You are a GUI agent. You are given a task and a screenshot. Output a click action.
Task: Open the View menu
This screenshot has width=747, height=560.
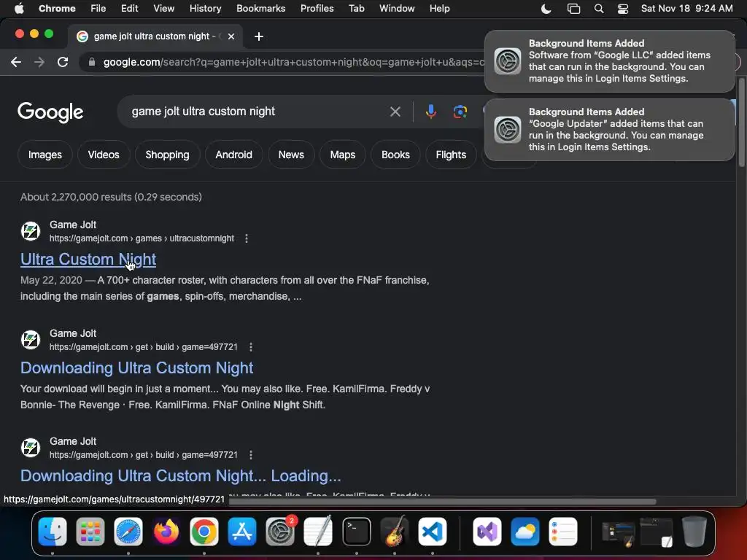[164, 9]
